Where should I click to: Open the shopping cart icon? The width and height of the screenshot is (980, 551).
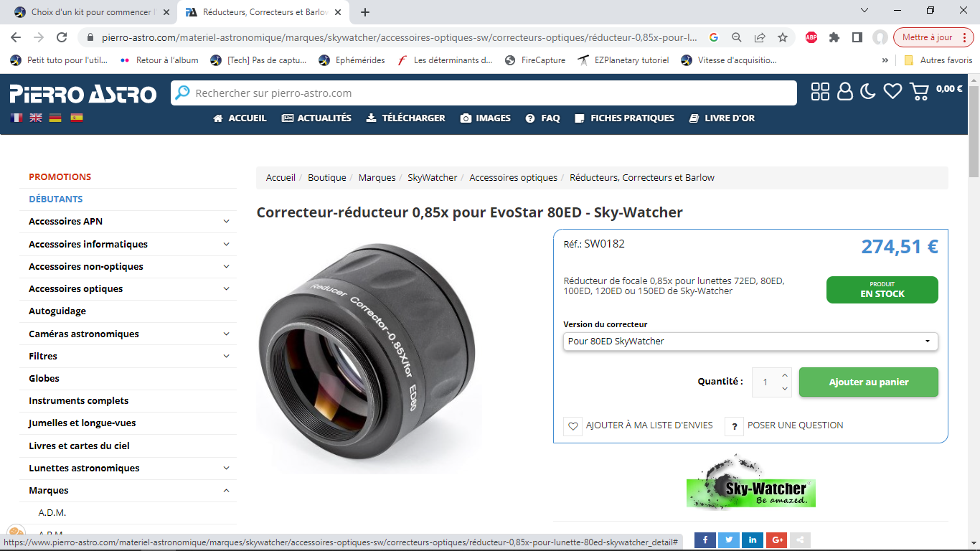tap(919, 91)
